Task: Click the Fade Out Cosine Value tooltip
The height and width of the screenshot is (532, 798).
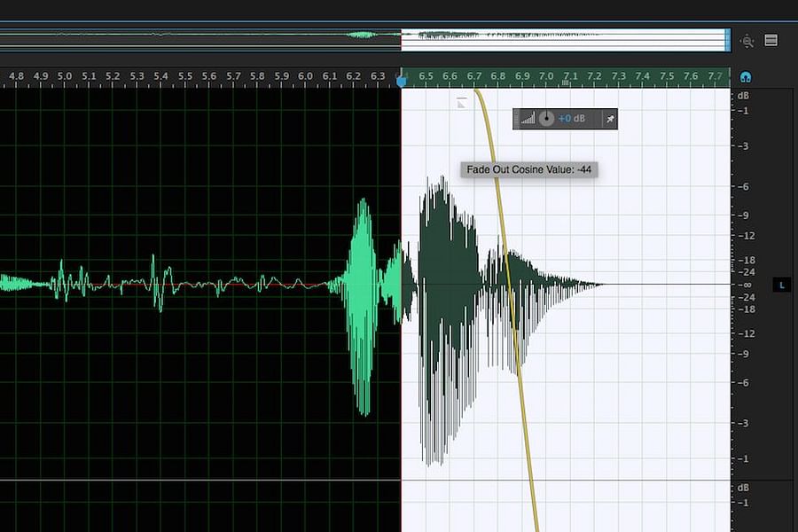Action: point(529,169)
